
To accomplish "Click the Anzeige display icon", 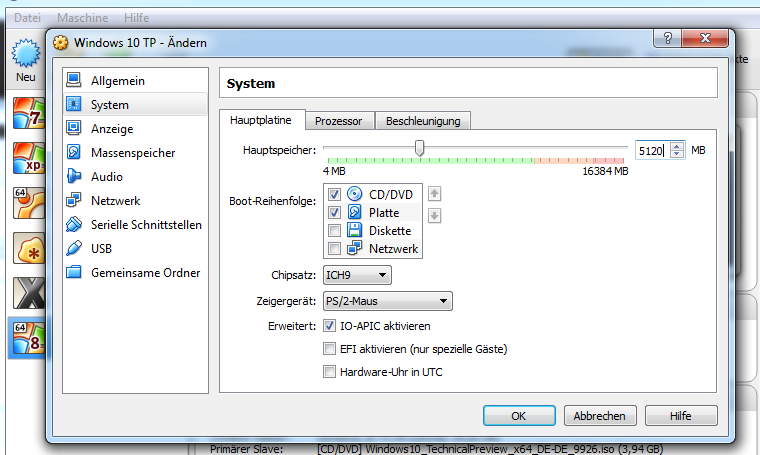I will coord(74,128).
